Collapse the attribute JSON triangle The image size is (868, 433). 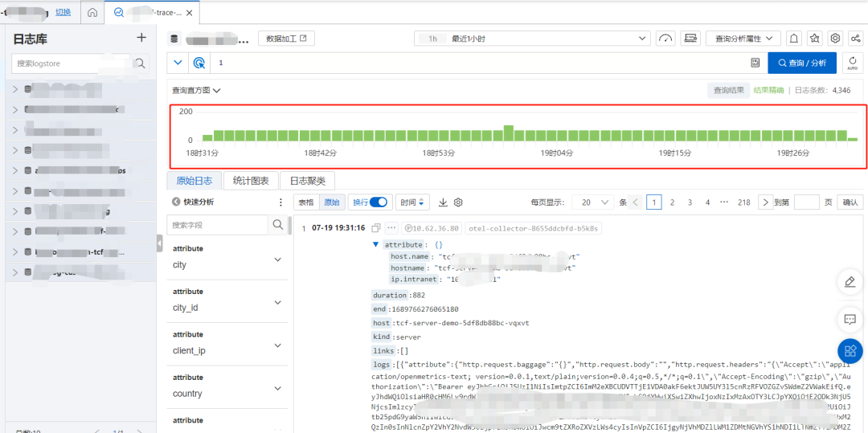pos(376,244)
